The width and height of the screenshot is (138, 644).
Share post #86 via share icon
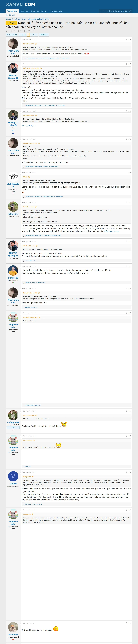[x=126, y=411]
